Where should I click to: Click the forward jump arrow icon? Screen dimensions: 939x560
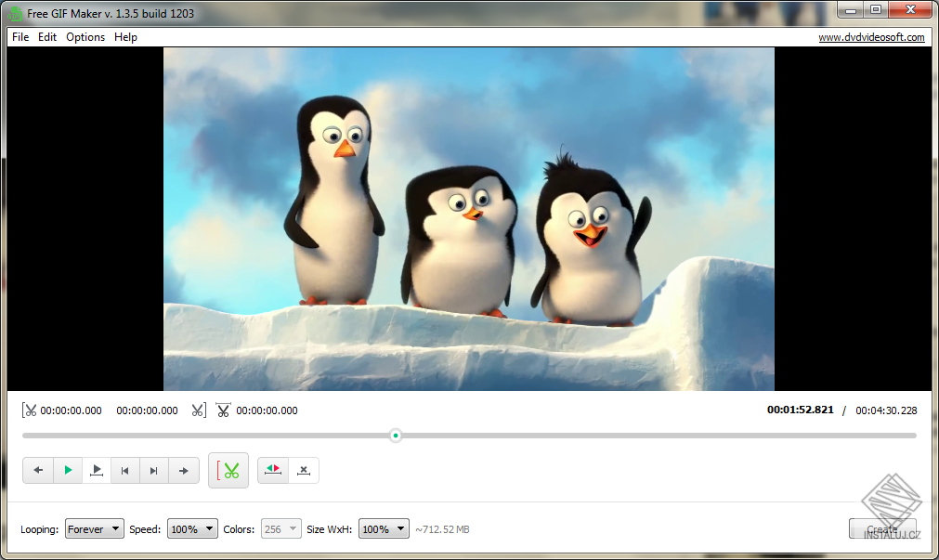click(183, 470)
